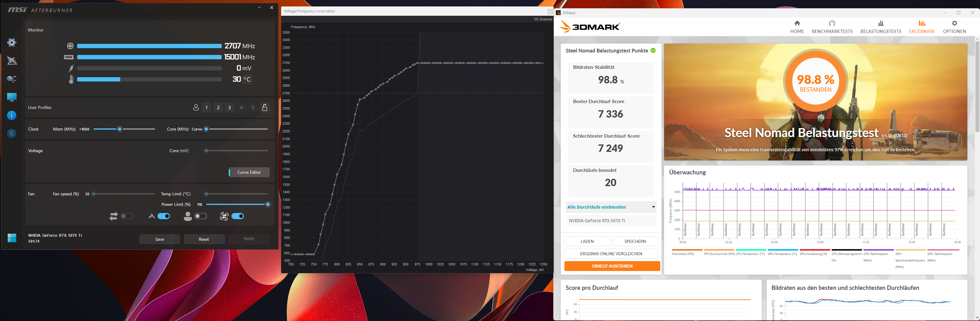Screen dimensions: 980x321
Task: Open the OPTIONEN tab
Action: [x=954, y=27]
